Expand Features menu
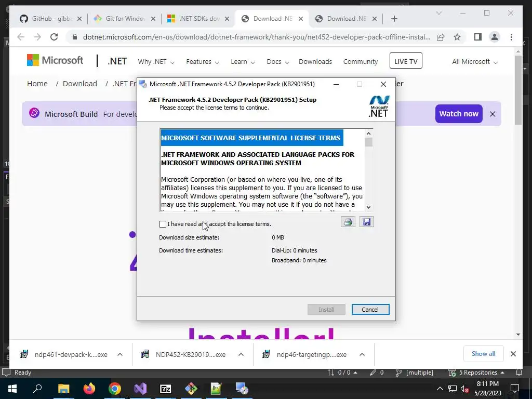This screenshot has width=532, height=399. (203, 62)
